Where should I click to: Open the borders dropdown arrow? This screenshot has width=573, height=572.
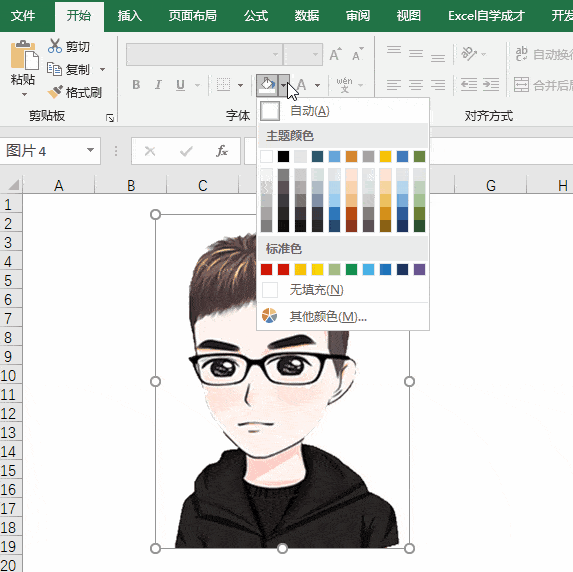point(240,86)
